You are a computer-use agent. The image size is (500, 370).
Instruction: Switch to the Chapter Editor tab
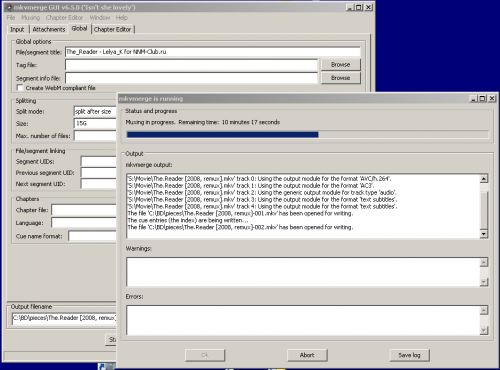tap(113, 29)
